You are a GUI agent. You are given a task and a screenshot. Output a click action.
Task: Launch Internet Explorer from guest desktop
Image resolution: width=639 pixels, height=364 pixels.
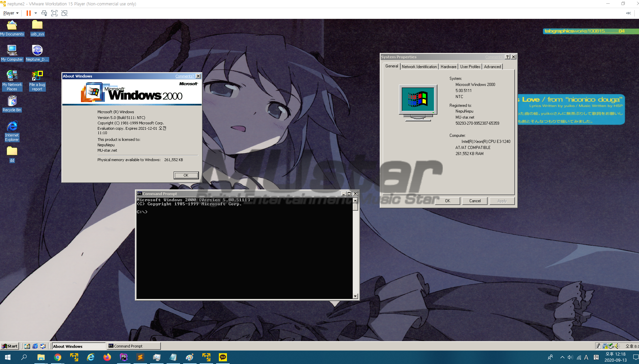point(12,131)
